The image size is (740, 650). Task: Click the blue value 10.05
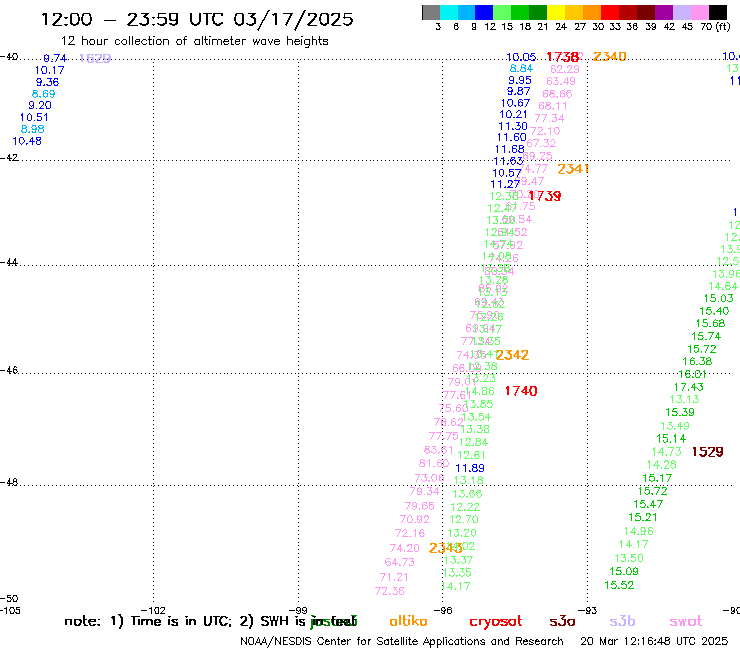click(x=521, y=57)
